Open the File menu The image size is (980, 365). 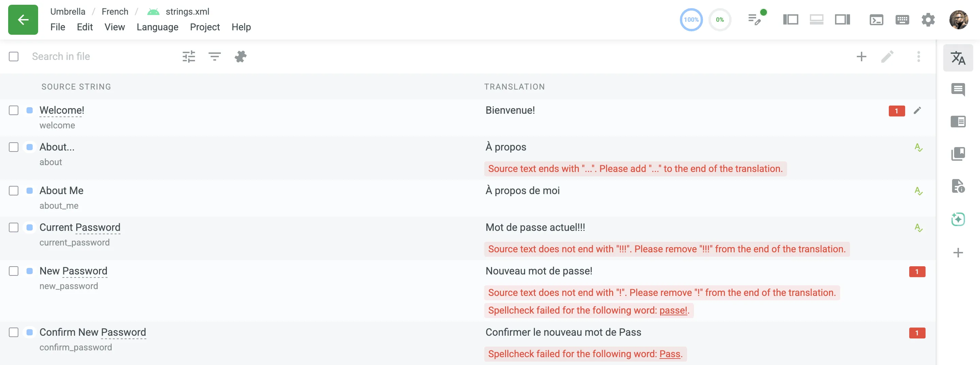coord(58,27)
